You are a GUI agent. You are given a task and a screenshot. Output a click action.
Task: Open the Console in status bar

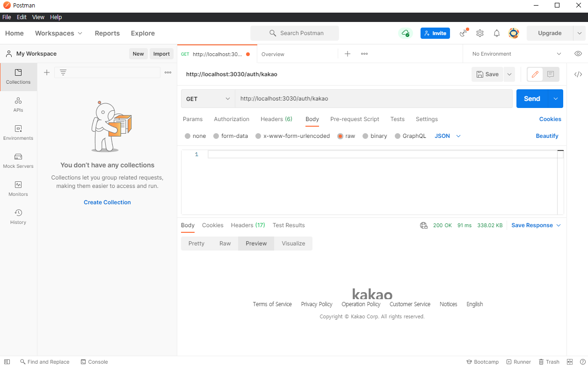click(94, 362)
